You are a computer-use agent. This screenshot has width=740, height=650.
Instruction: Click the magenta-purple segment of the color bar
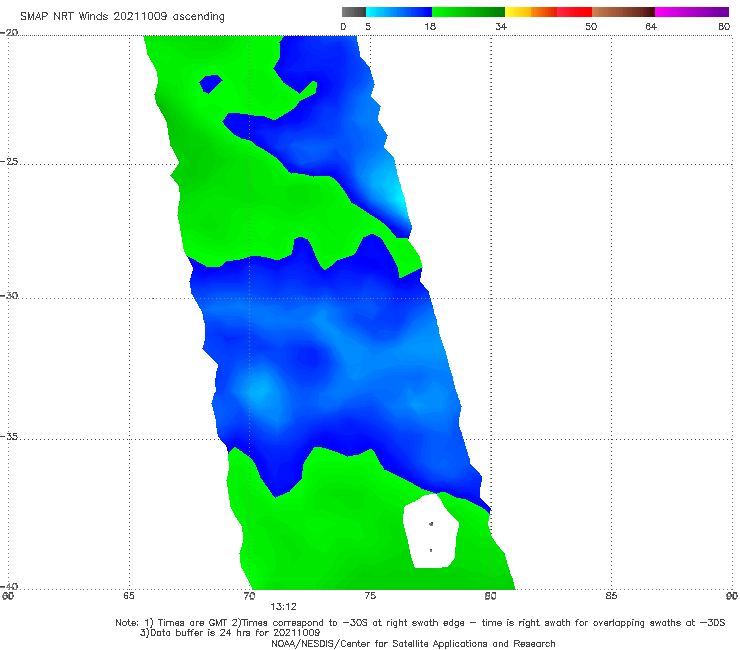coord(692,12)
